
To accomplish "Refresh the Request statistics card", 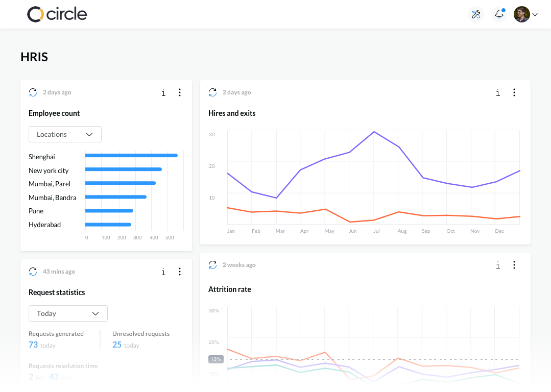I will click(33, 272).
